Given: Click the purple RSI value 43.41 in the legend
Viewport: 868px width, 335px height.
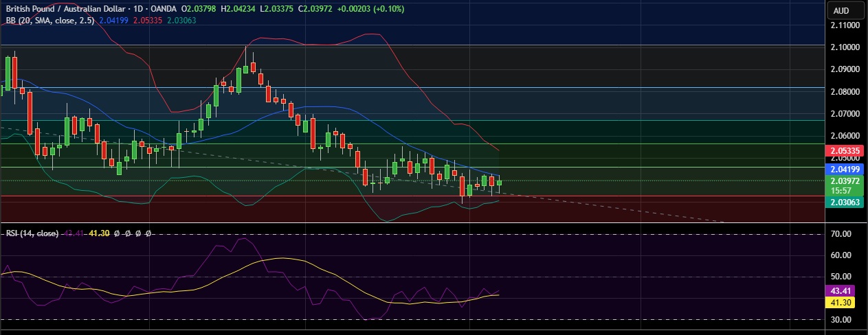Looking at the screenshot, I should (74, 234).
